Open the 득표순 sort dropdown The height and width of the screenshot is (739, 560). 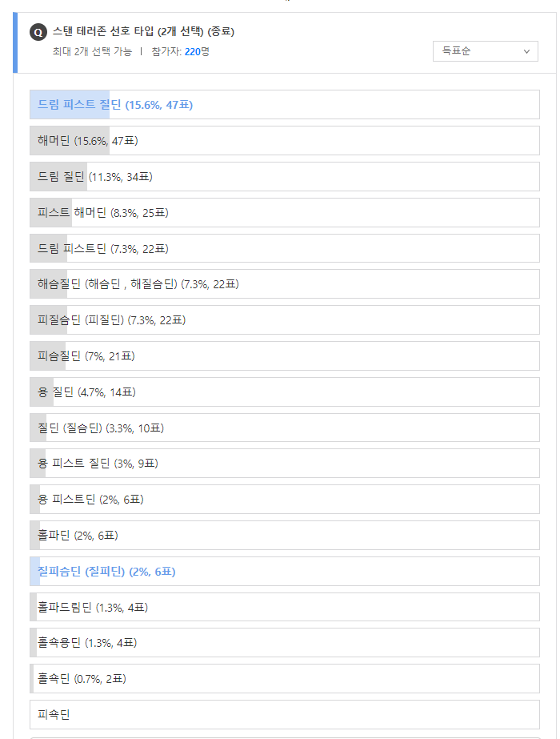point(485,51)
